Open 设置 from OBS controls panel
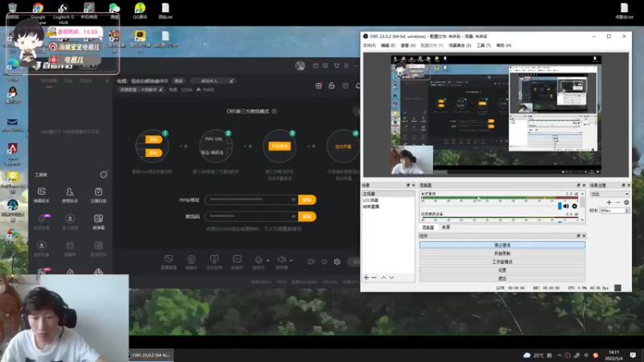This screenshot has width=644, height=362. (502, 270)
